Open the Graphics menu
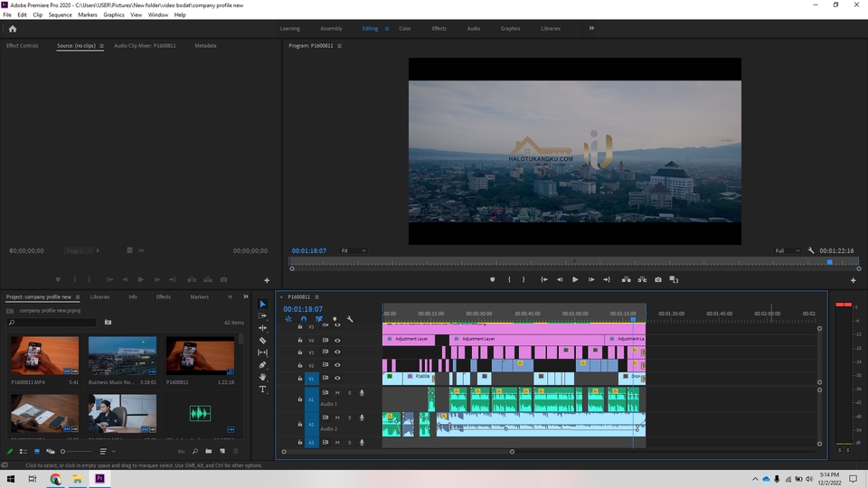The image size is (868, 488). coord(114,15)
